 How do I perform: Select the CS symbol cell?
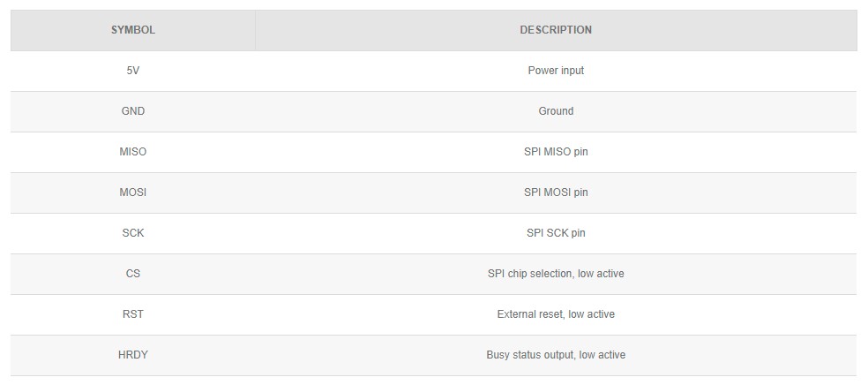pyautogui.click(x=132, y=274)
